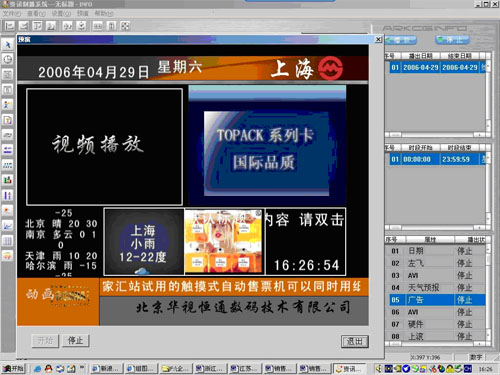Select row 04 天气预报 in element list

[438, 288]
